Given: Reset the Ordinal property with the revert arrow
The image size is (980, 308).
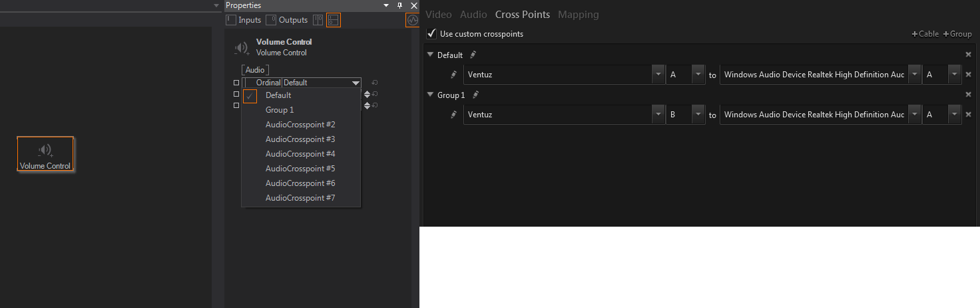Looking at the screenshot, I should click(x=375, y=83).
